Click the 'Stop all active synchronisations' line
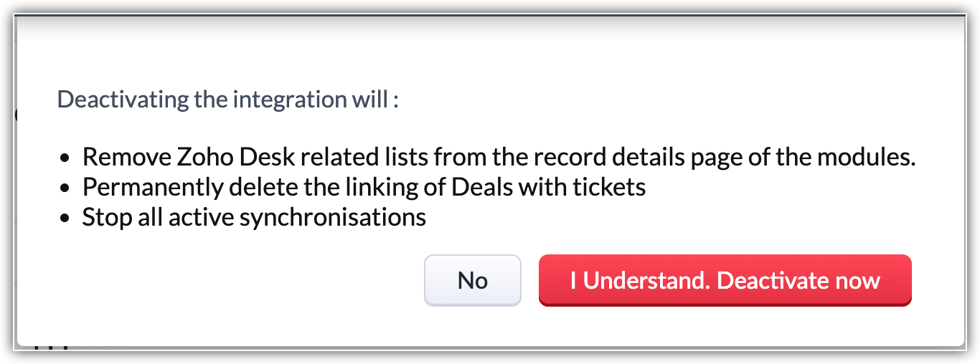This screenshot has height=364, width=980. coord(254,216)
